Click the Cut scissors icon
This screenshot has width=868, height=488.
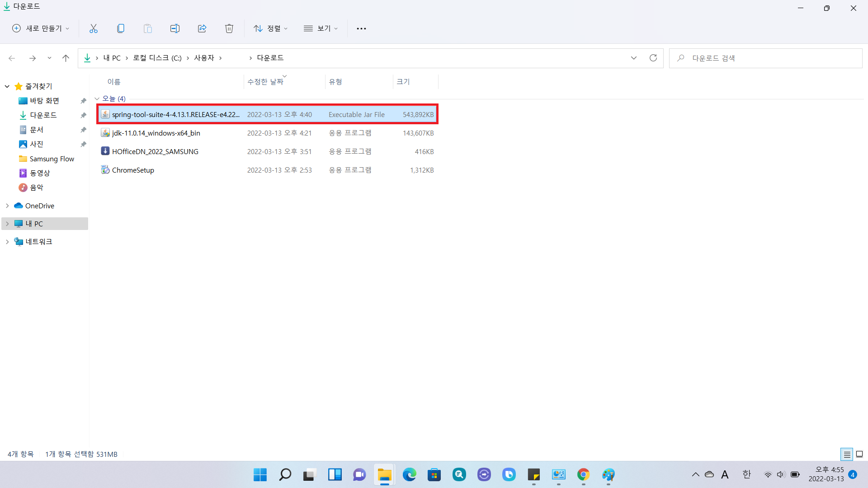click(x=94, y=28)
